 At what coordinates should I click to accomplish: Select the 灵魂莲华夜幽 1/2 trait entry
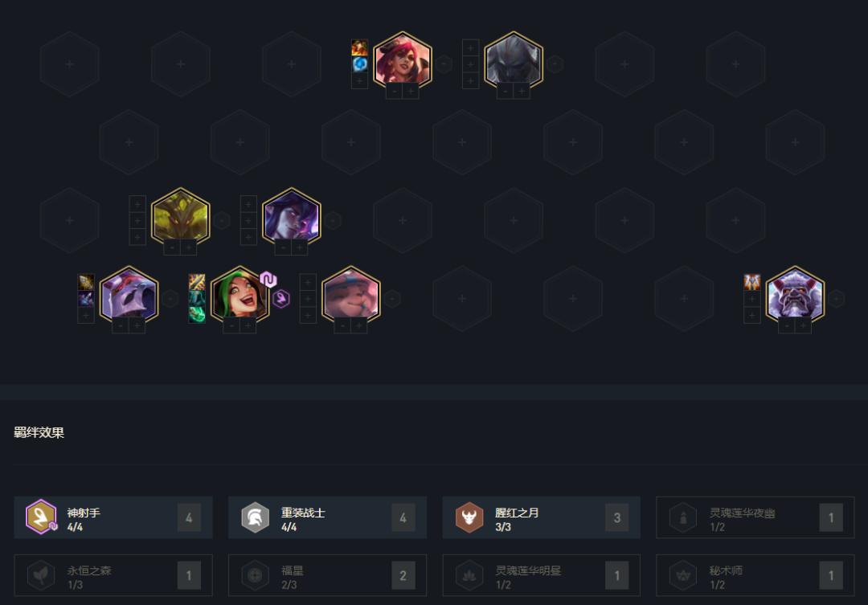point(755,517)
